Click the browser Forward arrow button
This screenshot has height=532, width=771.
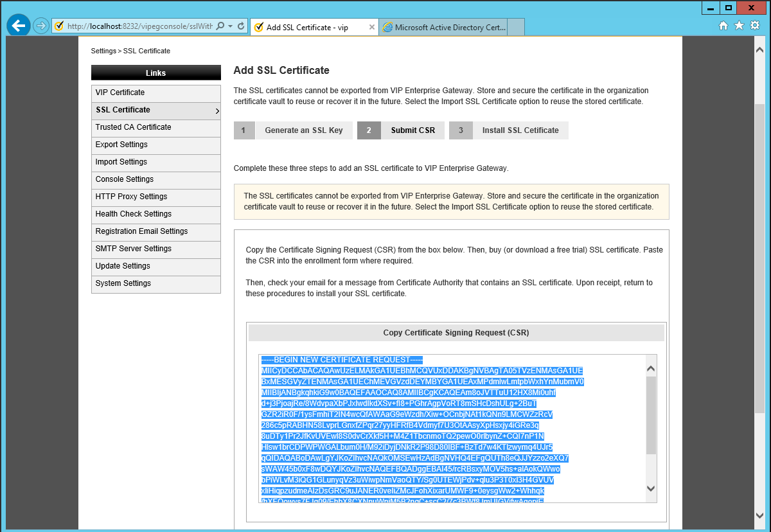pyautogui.click(x=41, y=26)
